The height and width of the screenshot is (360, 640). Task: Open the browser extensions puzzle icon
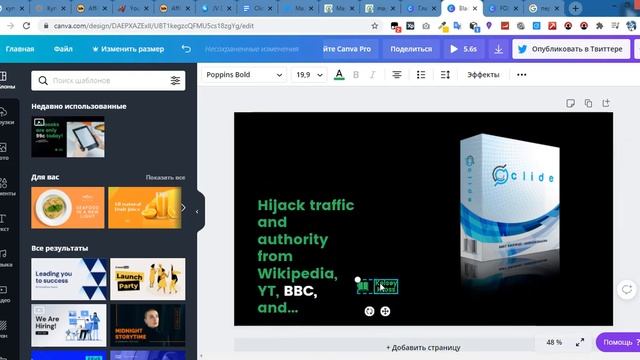click(x=599, y=26)
